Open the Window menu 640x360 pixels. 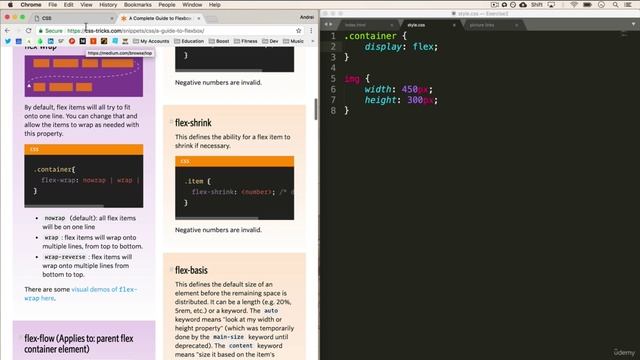tap(192, 5)
